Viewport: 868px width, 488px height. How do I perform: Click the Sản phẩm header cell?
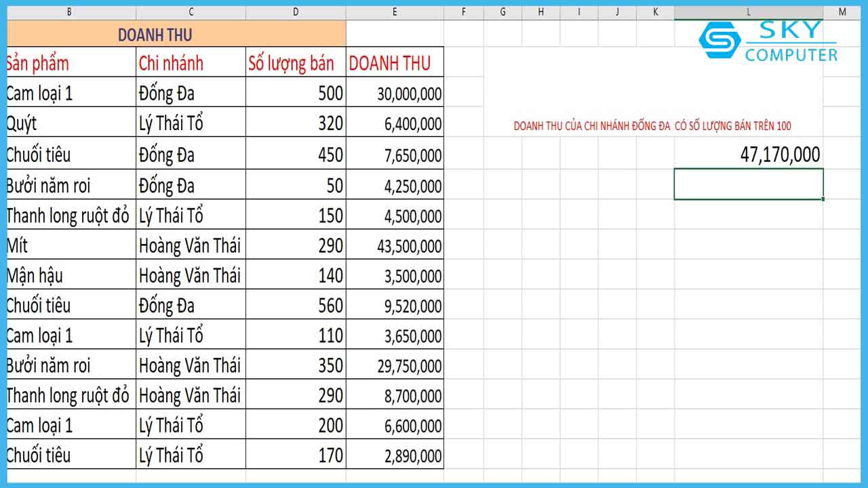pyautogui.click(x=71, y=62)
